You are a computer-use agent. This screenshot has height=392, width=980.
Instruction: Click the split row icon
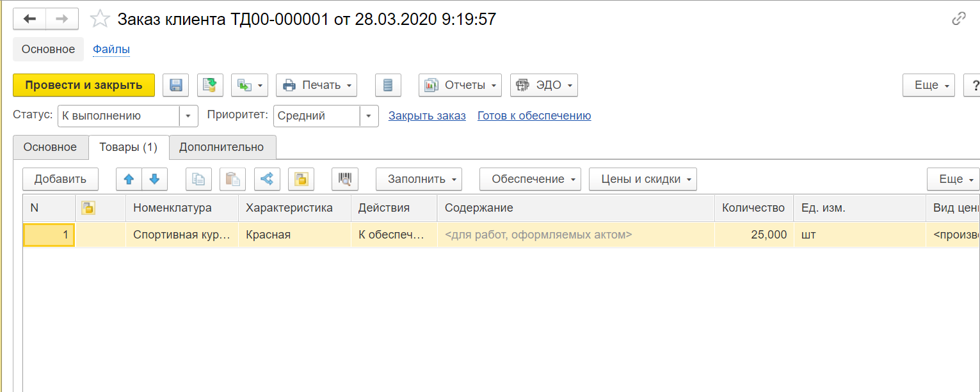point(267,179)
